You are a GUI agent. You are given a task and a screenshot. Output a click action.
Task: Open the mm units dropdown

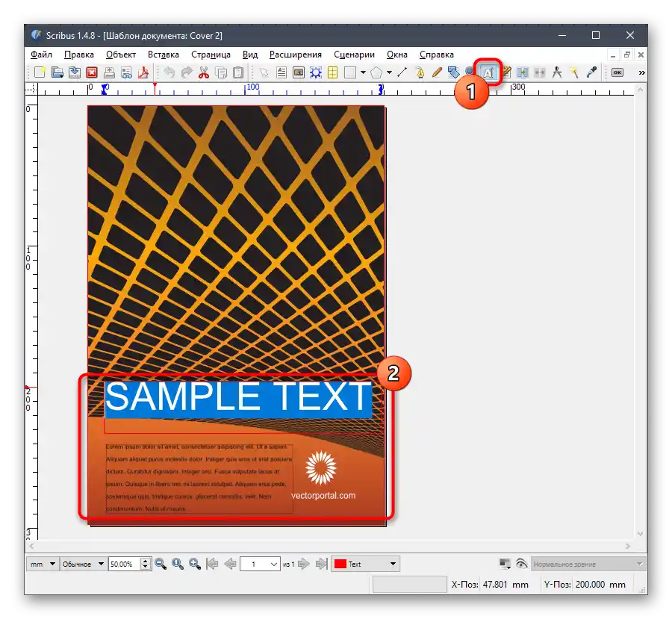click(x=43, y=564)
